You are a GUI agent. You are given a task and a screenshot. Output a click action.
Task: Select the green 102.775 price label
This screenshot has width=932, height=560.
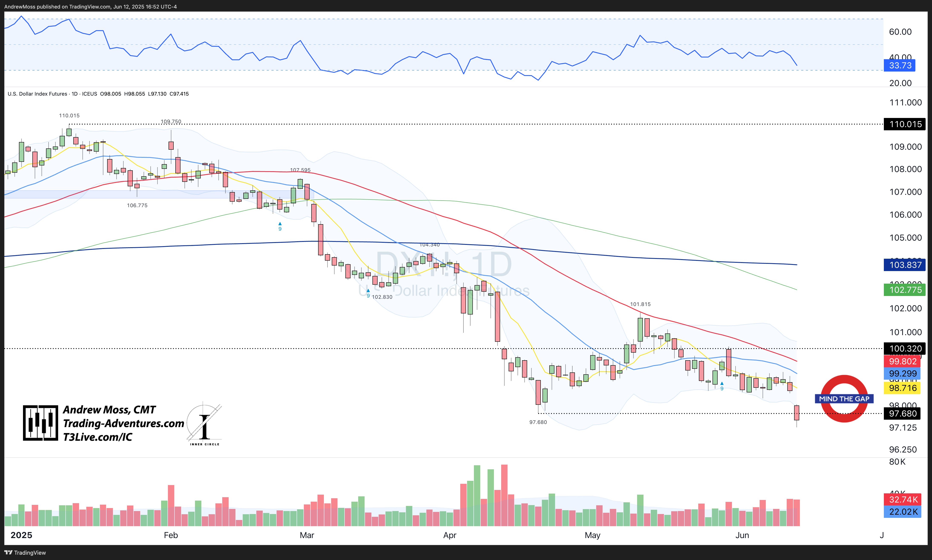(x=905, y=290)
